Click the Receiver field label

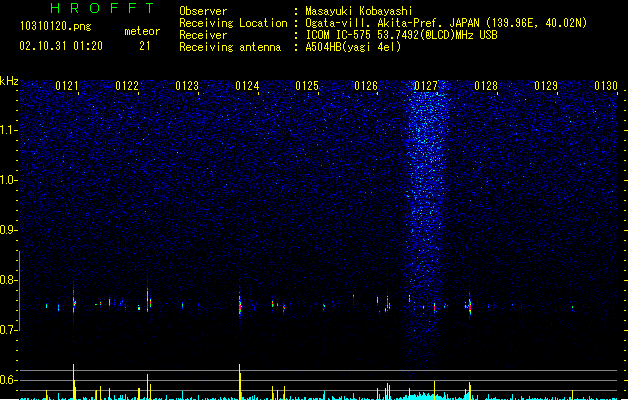(203, 35)
